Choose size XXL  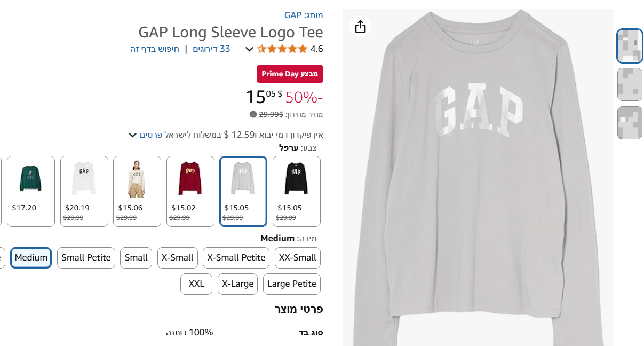point(196,284)
